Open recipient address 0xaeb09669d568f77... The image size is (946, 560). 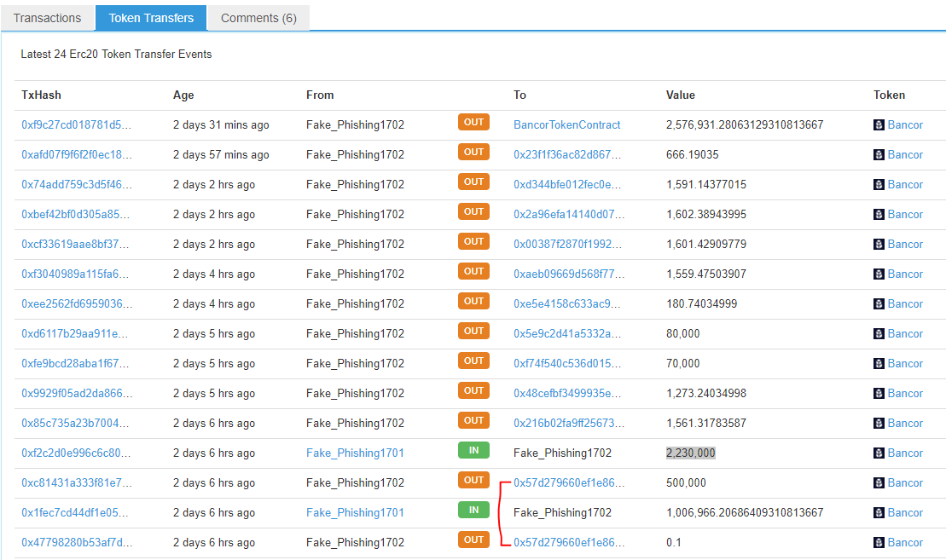point(569,274)
